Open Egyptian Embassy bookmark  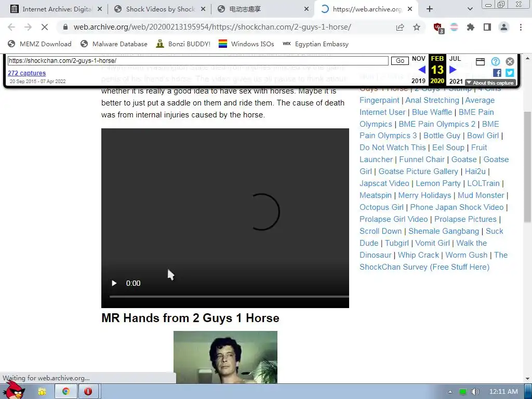[316, 44]
